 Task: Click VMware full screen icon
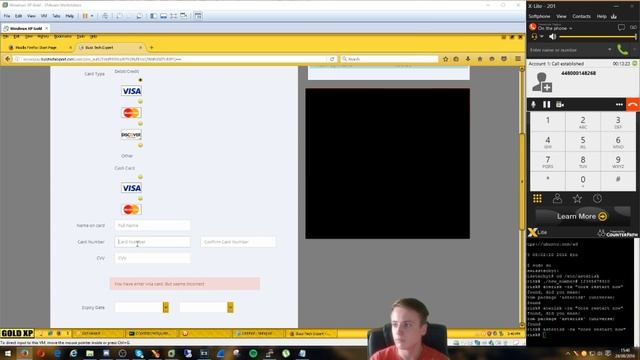(x=173, y=16)
